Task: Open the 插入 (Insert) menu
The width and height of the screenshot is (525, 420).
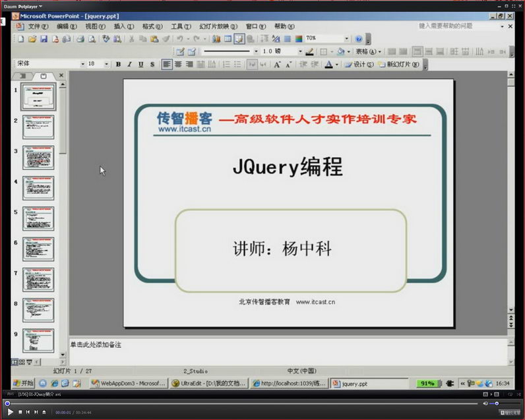Action: tap(123, 26)
